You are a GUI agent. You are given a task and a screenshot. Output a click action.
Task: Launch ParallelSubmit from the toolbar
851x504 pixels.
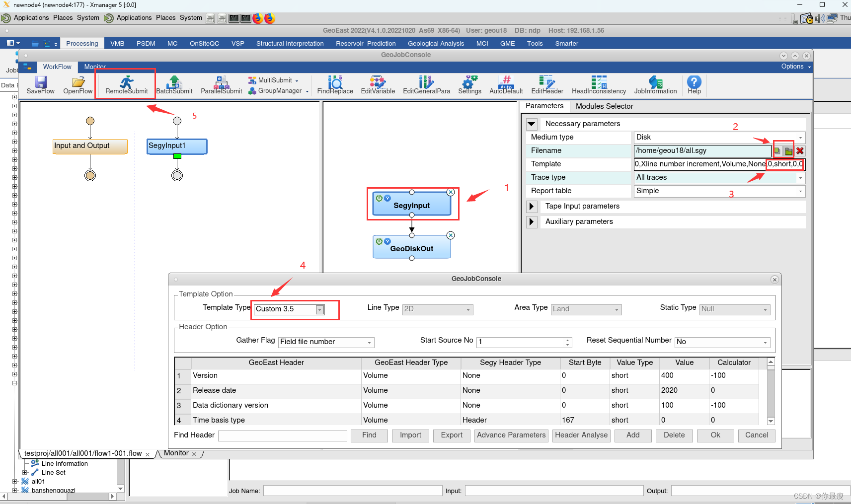pyautogui.click(x=222, y=85)
